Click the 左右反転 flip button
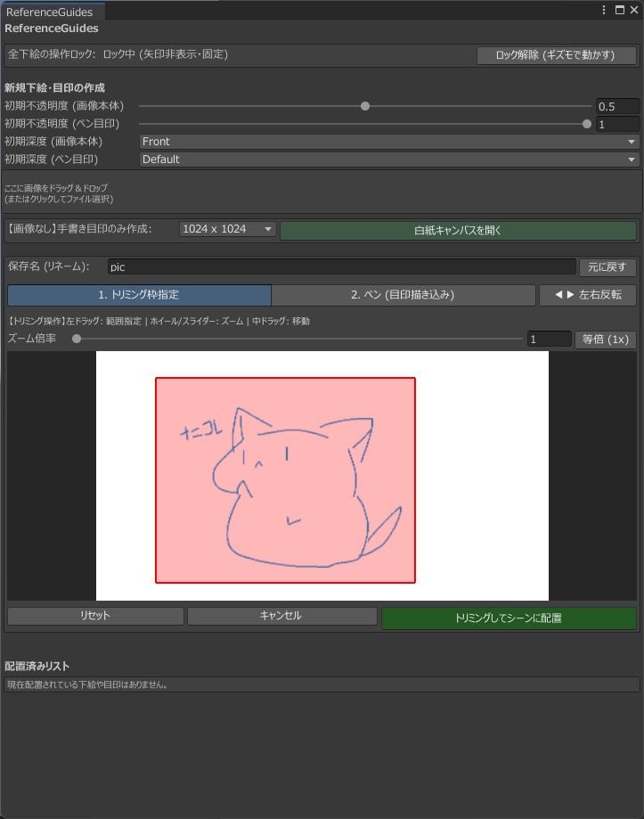Image resolution: width=644 pixels, height=819 pixels. 588,295
